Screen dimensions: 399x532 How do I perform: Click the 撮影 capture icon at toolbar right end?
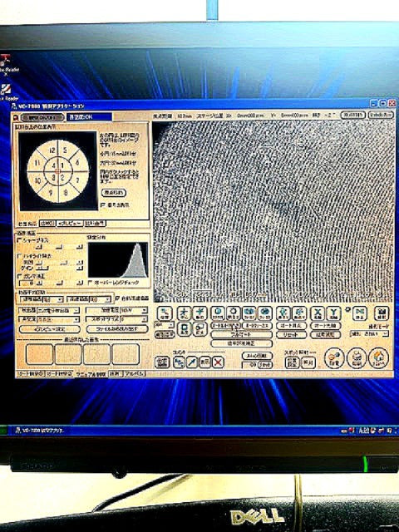point(382,314)
